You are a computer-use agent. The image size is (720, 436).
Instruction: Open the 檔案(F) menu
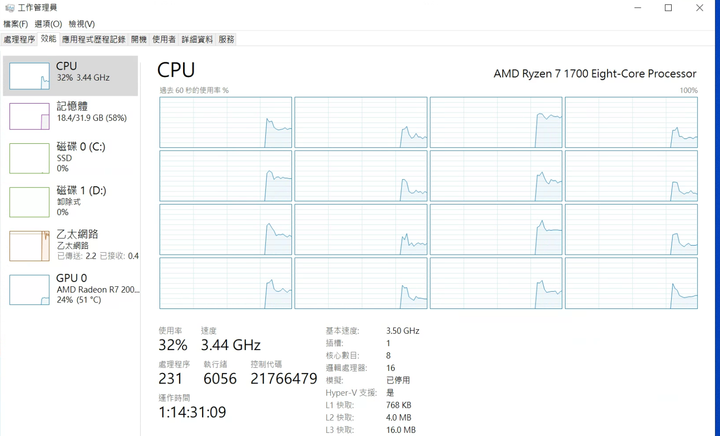pos(16,24)
